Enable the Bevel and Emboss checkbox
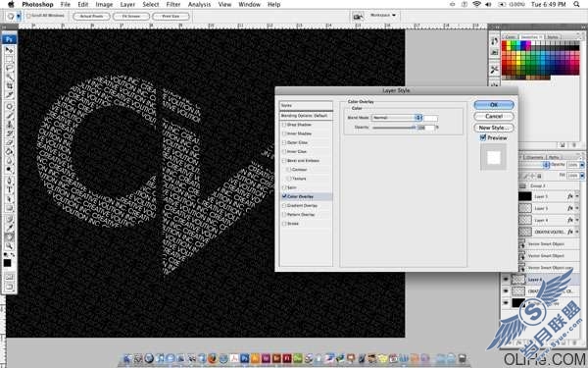The image size is (588, 368). point(284,160)
